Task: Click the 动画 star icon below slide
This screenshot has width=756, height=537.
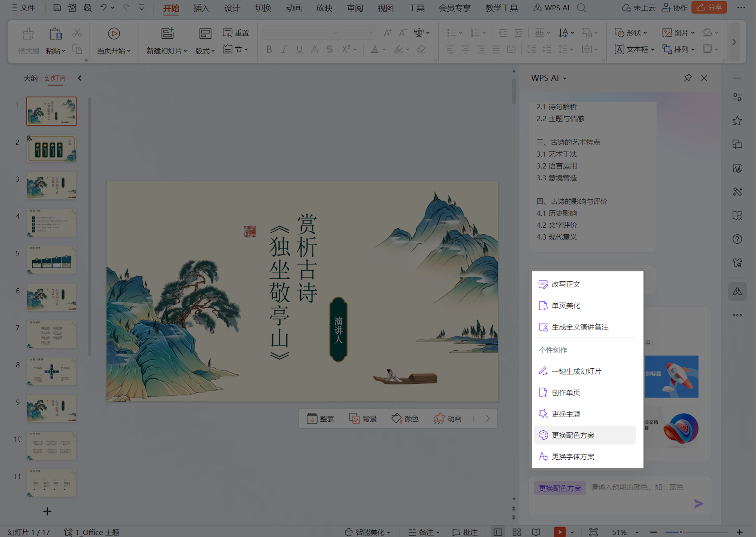Action: [x=439, y=418]
